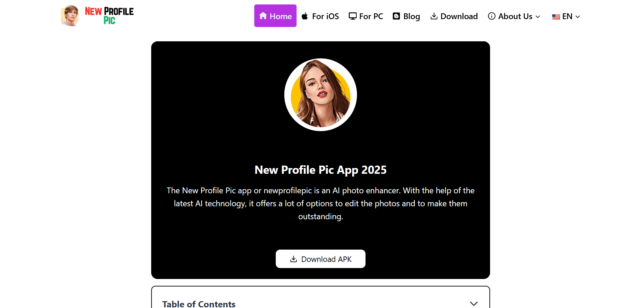This screenshot has width=644, height=308.
Task: Open the For iOS menu label
Action: tap(325, 16)
